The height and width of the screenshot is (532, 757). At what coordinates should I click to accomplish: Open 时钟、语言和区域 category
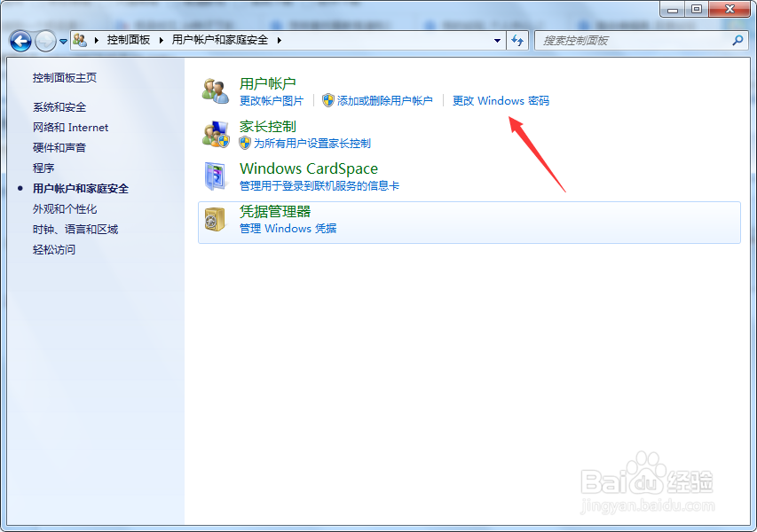(x=75, y=229)
